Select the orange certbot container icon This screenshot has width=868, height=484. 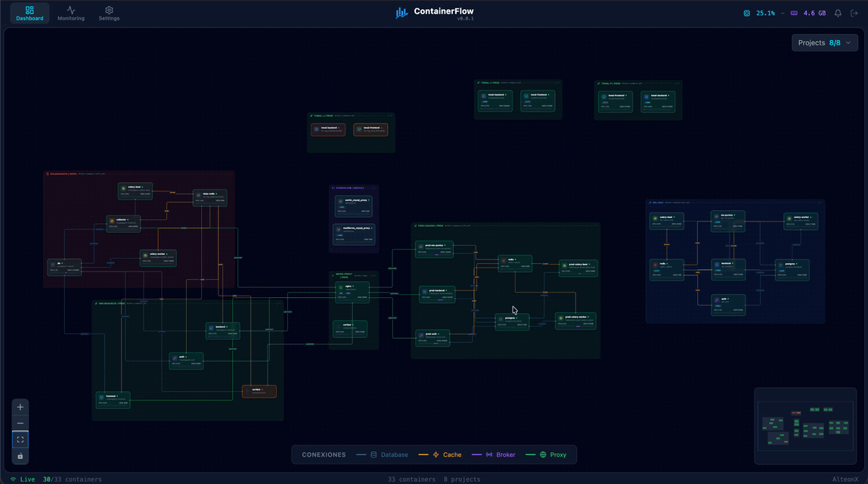[x=247, y=390]
